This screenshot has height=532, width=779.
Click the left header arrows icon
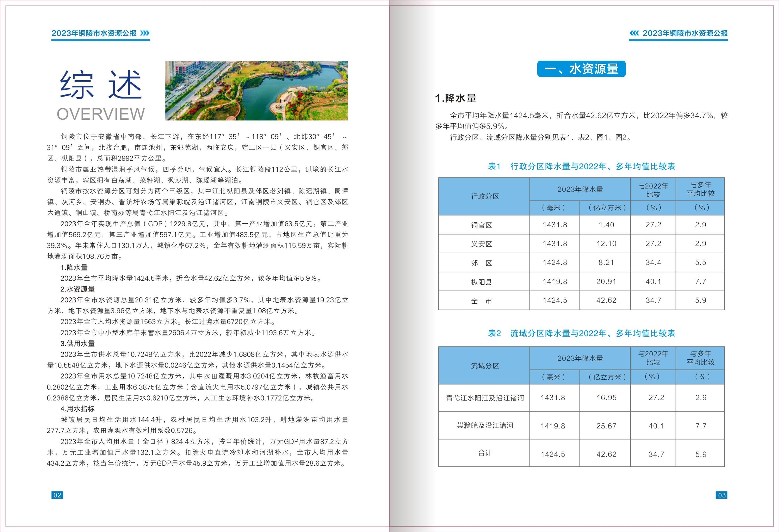click(145, 33)
